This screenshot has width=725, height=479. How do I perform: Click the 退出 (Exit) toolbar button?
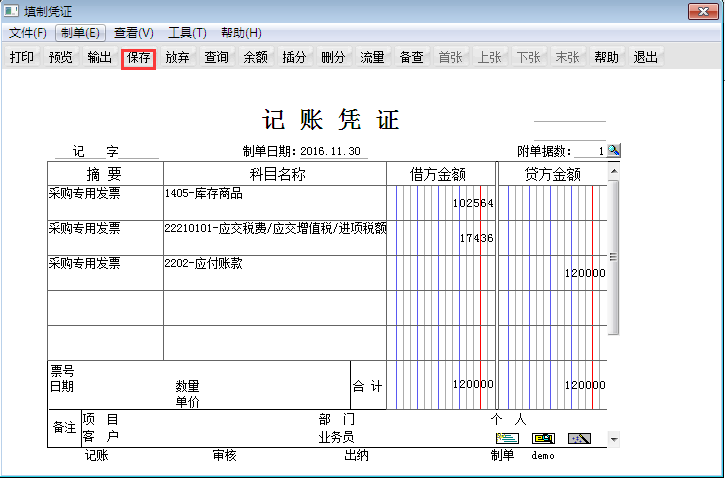(646, 58)
